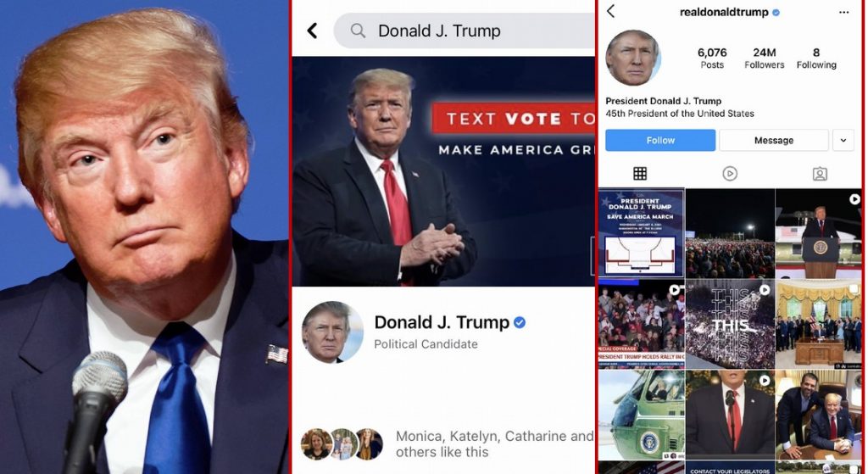Tap the Instagram back chevron
The height and width of the screenshot is (474, 868).
[x=610, y=11]
